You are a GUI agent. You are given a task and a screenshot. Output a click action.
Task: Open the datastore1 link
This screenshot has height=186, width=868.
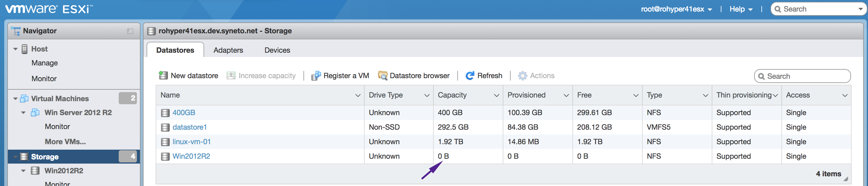pyautogui.click(x=189, y=127)
